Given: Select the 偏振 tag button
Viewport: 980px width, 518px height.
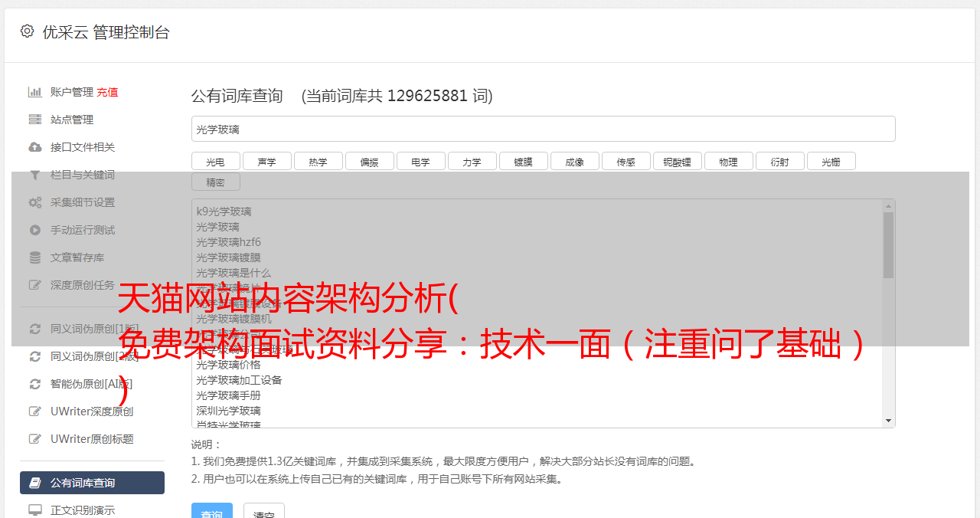Looking at the screenshot, I should click(x=369, y=161).
